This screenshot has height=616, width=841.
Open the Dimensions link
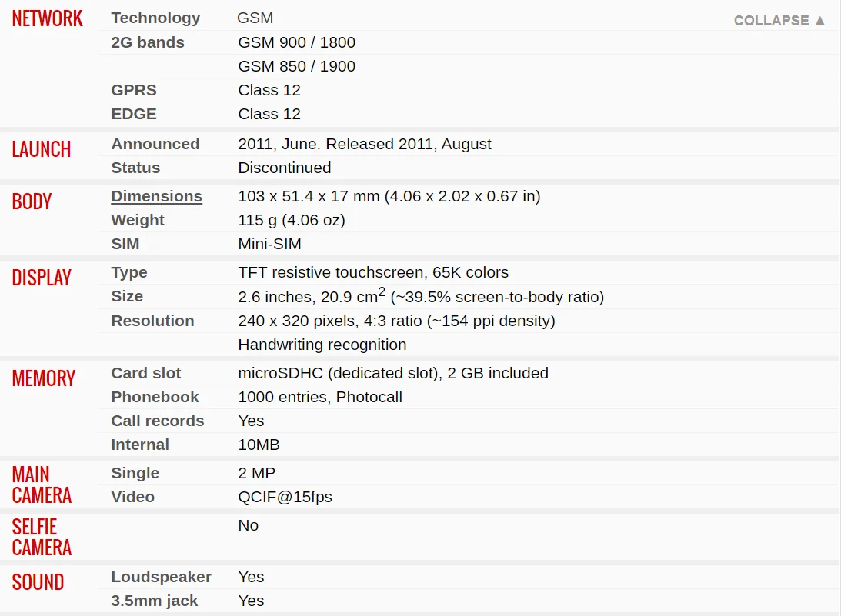coord(157,196)
